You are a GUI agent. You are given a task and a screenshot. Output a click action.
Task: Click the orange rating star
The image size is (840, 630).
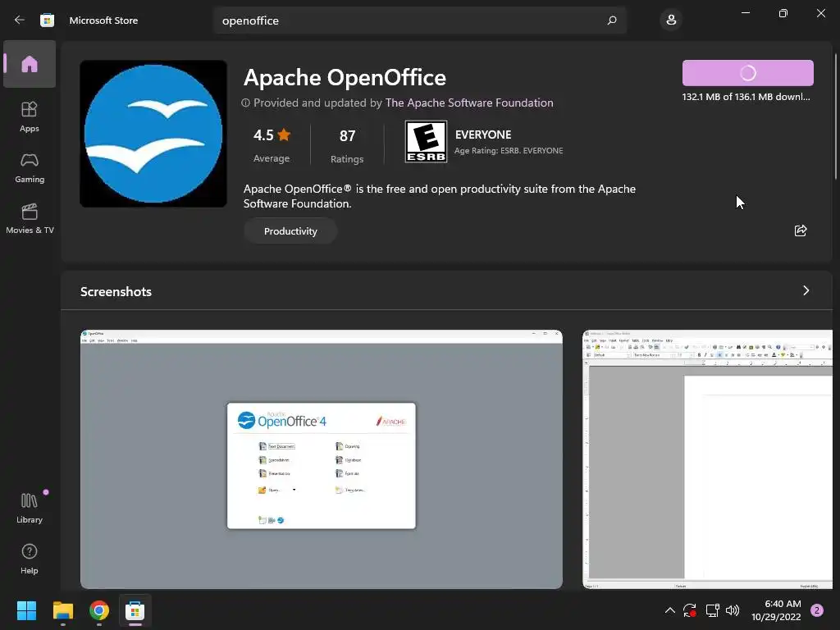click(x=284, y=135)
